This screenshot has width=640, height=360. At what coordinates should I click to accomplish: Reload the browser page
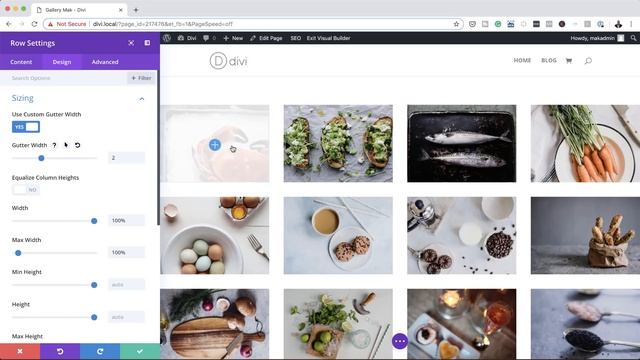[x=34, y=24]
